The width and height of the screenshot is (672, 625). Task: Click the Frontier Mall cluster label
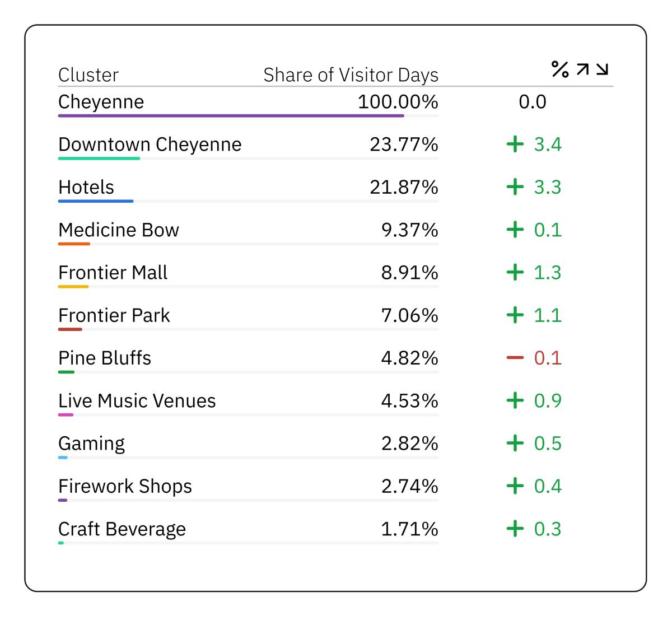pos(113,273)
